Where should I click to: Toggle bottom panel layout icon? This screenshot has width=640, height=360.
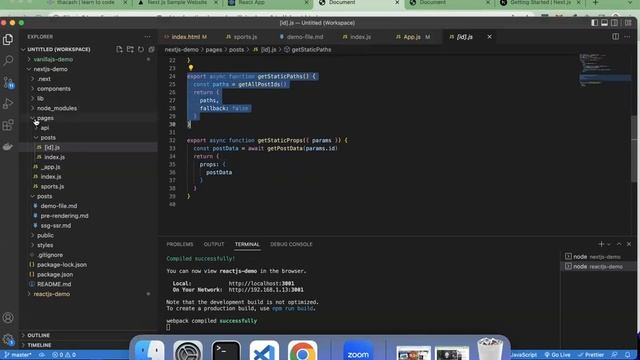604,23
